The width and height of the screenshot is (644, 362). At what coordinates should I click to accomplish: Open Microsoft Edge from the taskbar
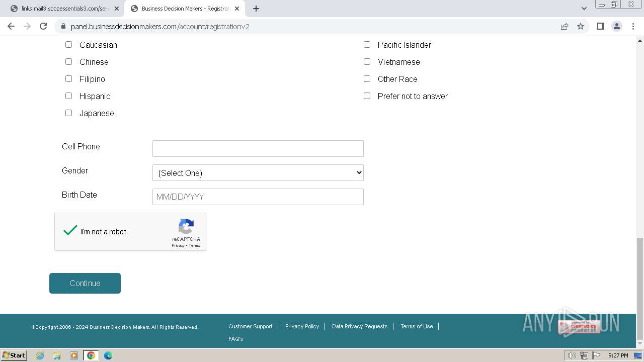[108, 355]
